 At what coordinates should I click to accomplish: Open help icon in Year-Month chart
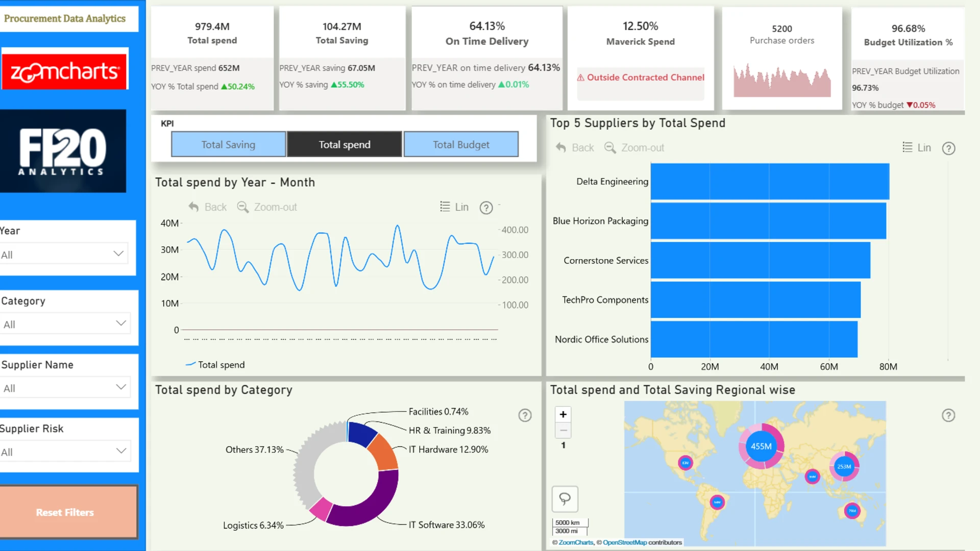pyautogui.click(x=486, y=207)
